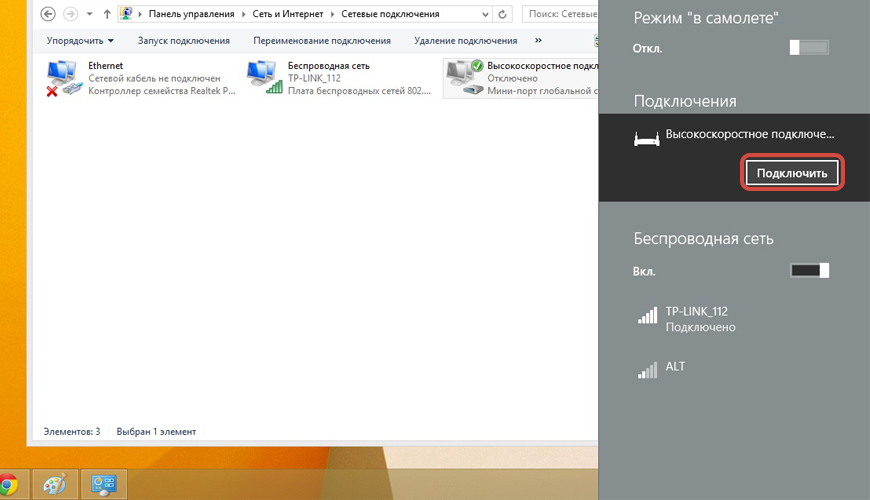Toggle the airplane mode switch
The height and width of the screenshot is (500, 870).
point(809,48)
